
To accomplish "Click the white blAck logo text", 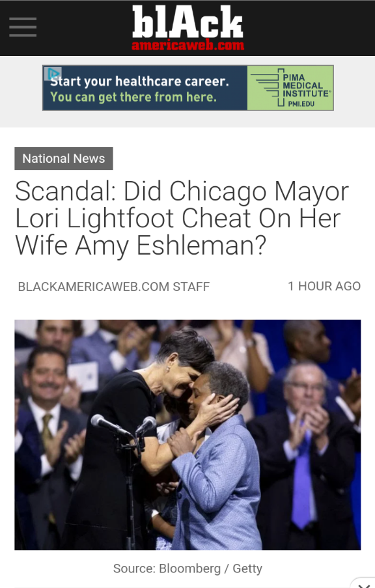I will 187,21.
